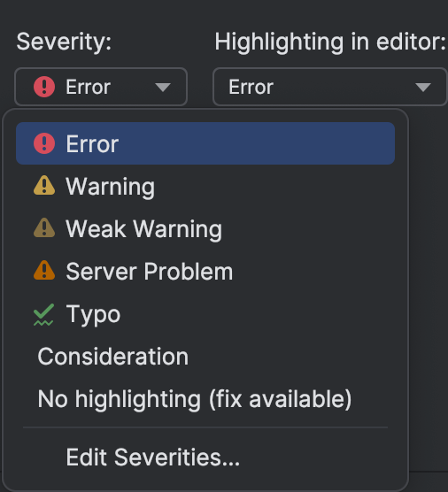This screenshot has height=492, width=448.
Task: Select No highlighting (fix available) option
Action: pyautogui.click(x=205, y=399)
